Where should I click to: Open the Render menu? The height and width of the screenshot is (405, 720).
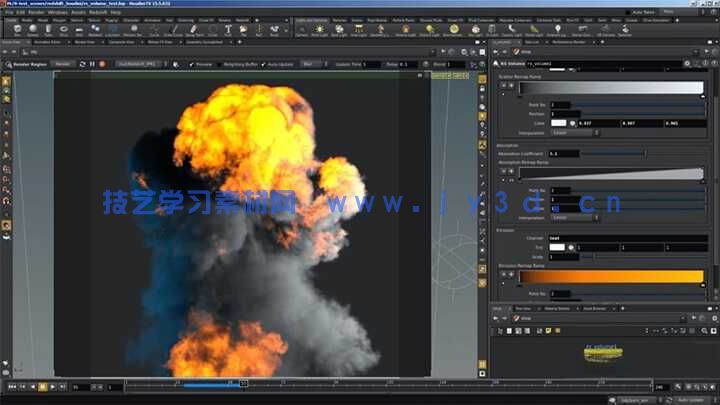tap(37, 13)
